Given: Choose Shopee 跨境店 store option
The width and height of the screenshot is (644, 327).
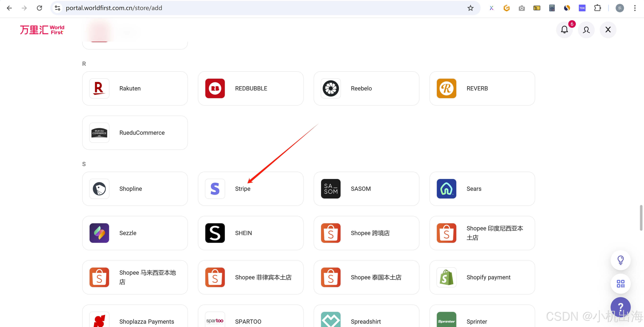Looking at the screenshot, I should (x=366, y=233).
